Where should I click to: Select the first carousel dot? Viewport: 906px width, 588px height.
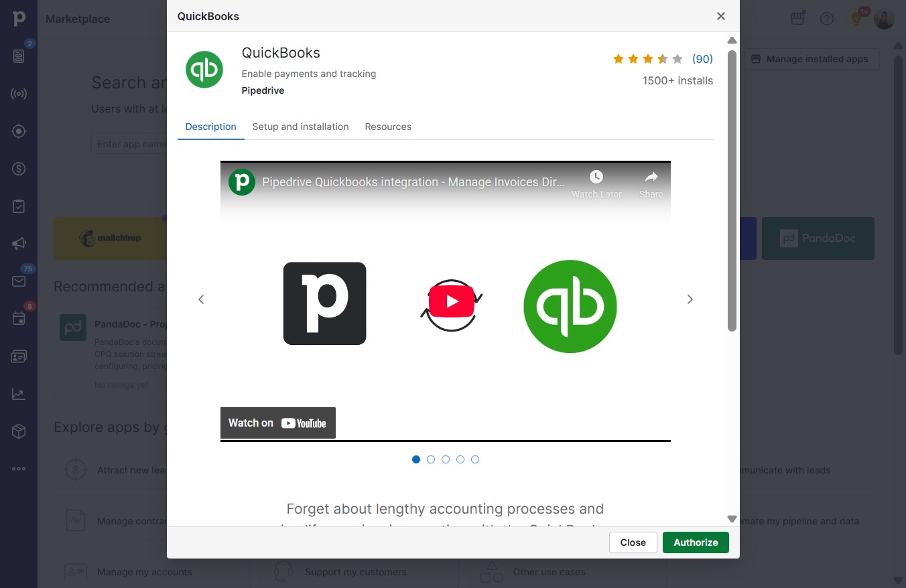(x=416, y=459)
